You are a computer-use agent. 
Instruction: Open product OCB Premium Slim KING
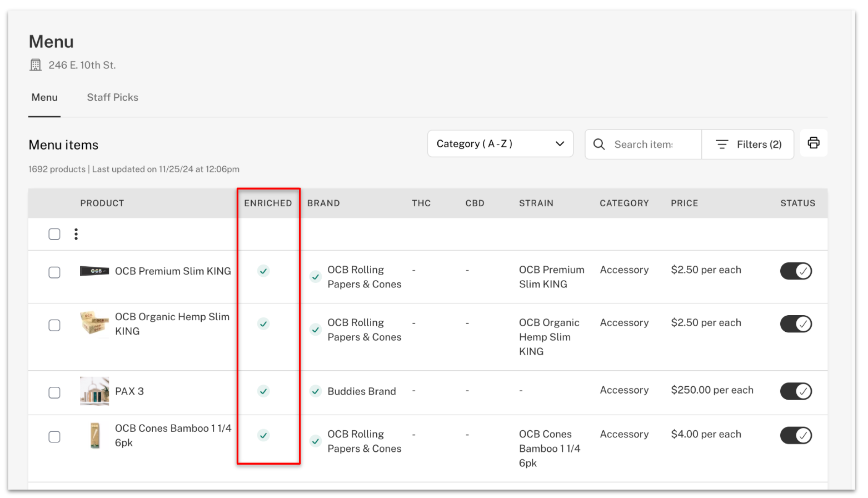(x=173, y=271)
